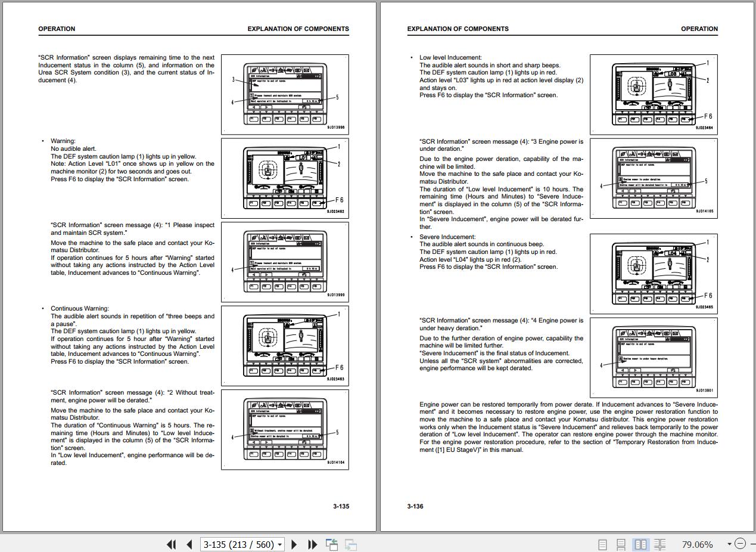
Task: Click text '3 Engine power is under deration'
Action: coord(502,145)
